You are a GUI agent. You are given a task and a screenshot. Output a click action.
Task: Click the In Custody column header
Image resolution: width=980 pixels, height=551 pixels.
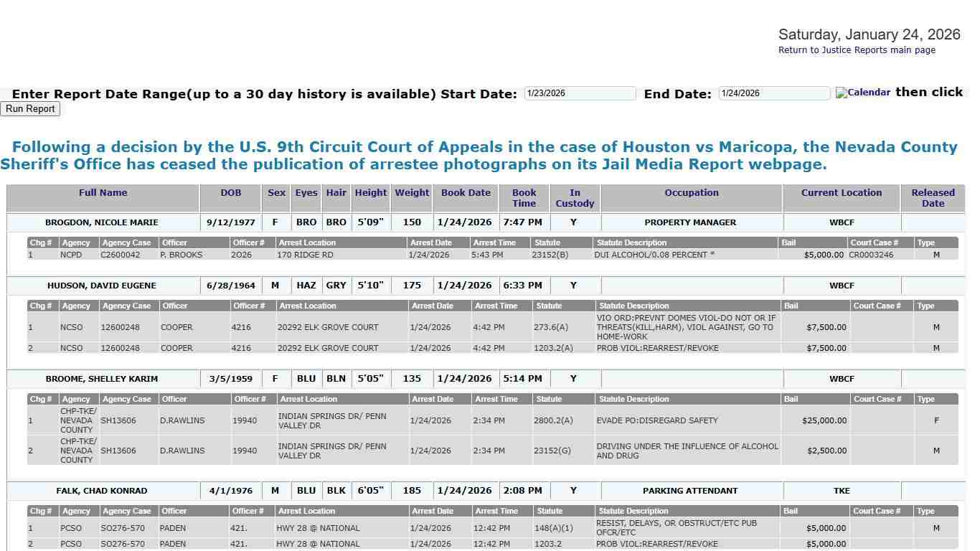pyautogui.click(x=574, y=197)
